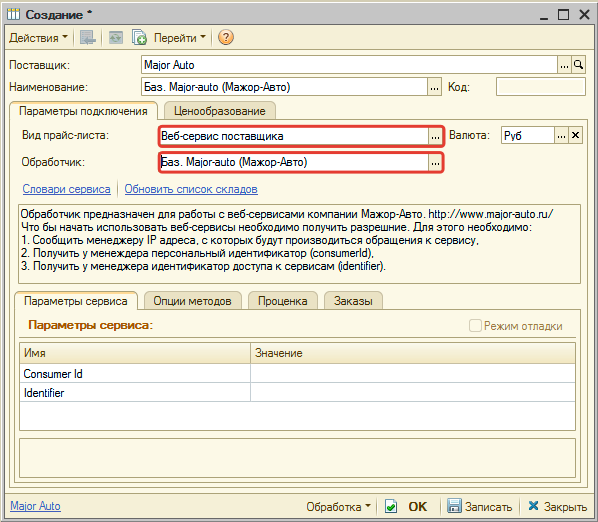Screen dimensions: 598x522
Task: Click the copy-new-element toolbar icon
Action: [x=139, y=37]
